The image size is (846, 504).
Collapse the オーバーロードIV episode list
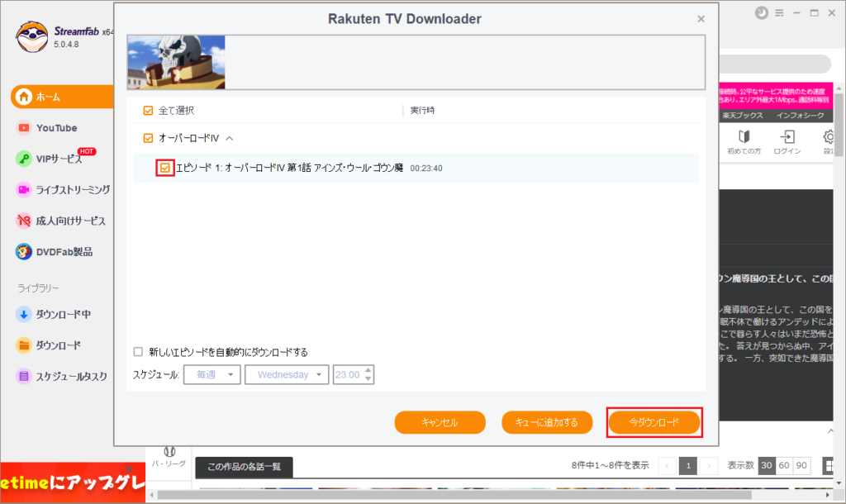click(x=230, y=139)
